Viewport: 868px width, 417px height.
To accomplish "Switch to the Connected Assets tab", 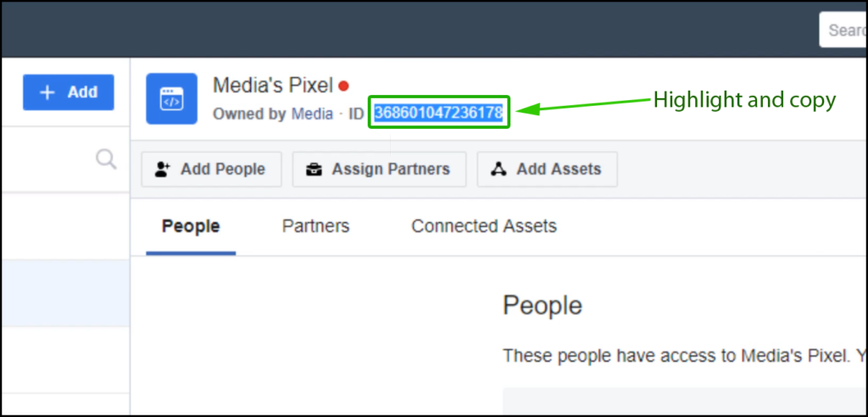I will [484, 226].
